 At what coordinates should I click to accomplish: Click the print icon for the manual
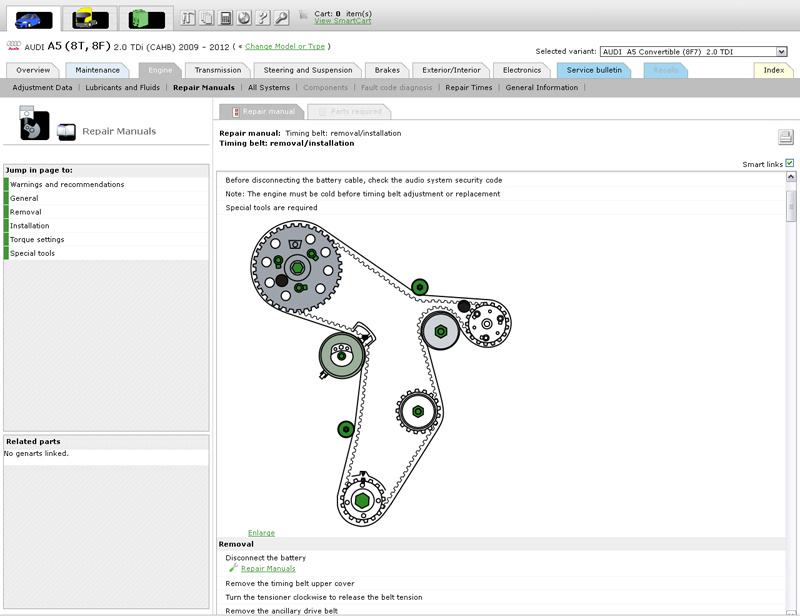click(x=786, y=137)
